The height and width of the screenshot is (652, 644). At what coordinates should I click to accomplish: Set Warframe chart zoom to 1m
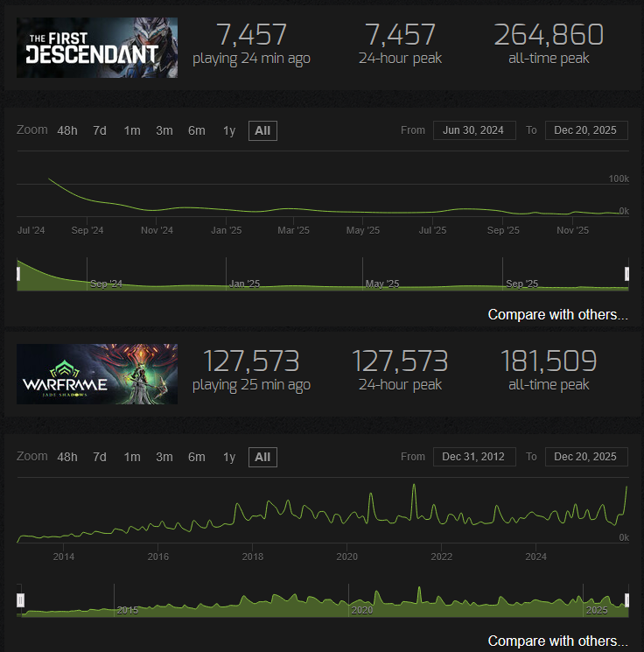tap(132, 457)
